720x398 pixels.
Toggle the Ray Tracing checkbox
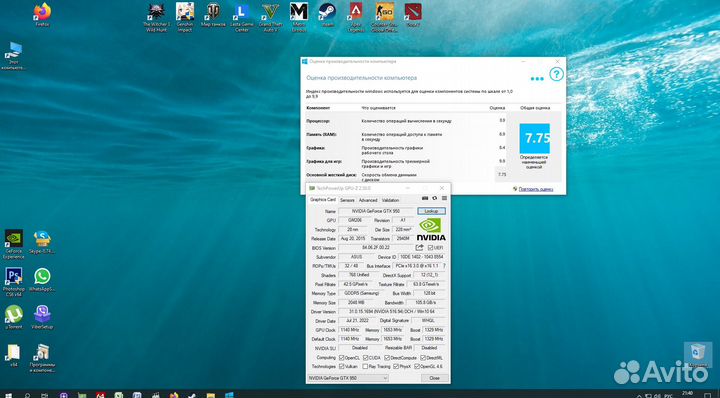[x=365, y=367]
